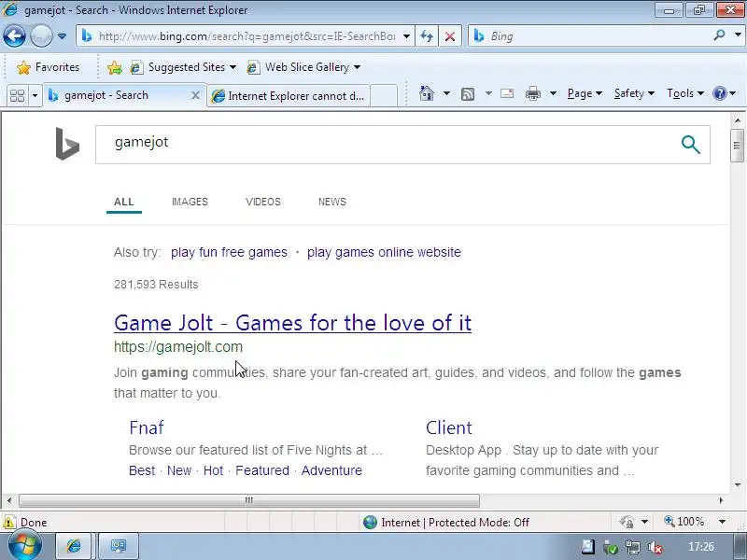
Task: Click the Hot sublink
Action: click(x=213, y=470)
